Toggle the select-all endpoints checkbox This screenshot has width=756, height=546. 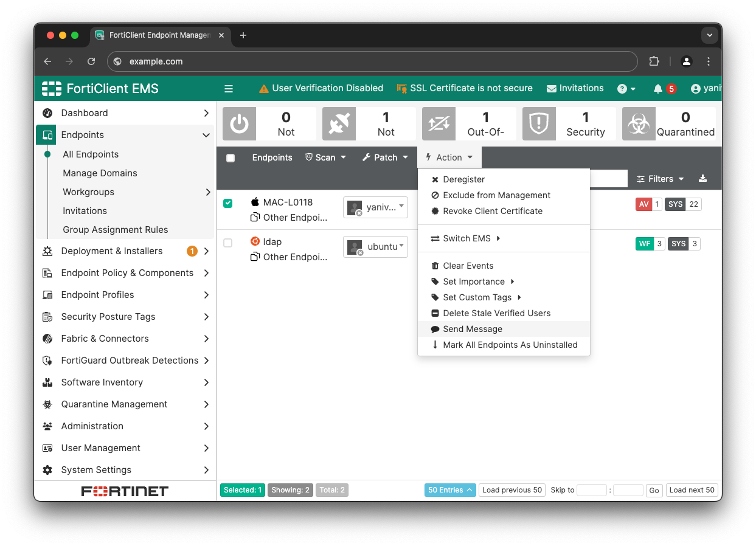click(231, 157)
